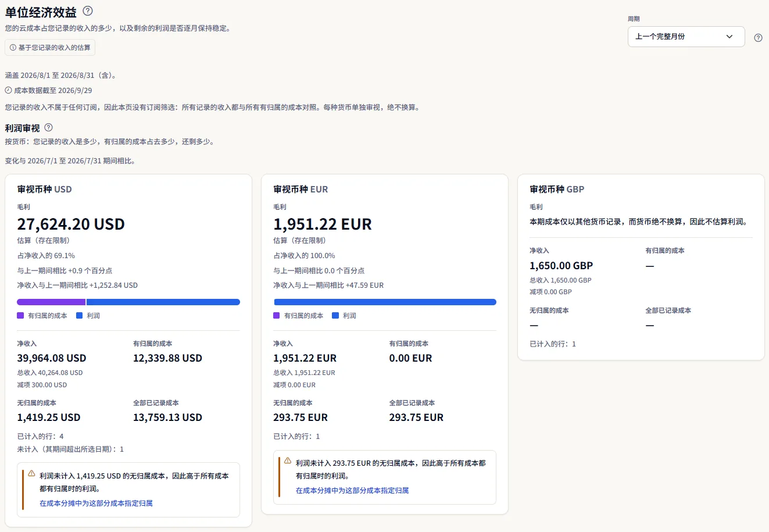The image size is (769, 532).
Task: Click help icon next to period dropdown
Action: click(758, 38)
